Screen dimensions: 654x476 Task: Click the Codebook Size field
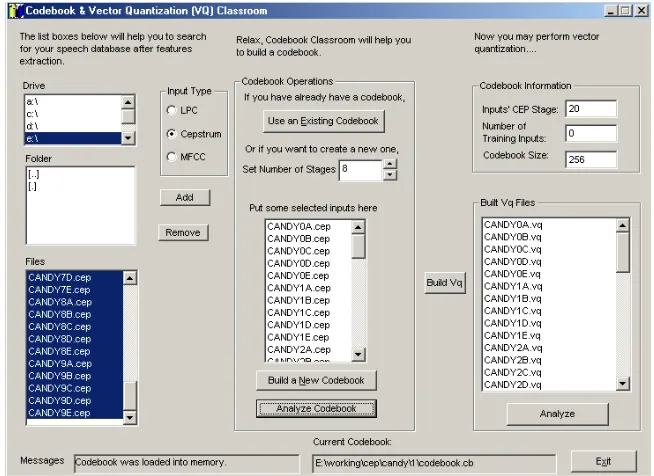point(591,159)
